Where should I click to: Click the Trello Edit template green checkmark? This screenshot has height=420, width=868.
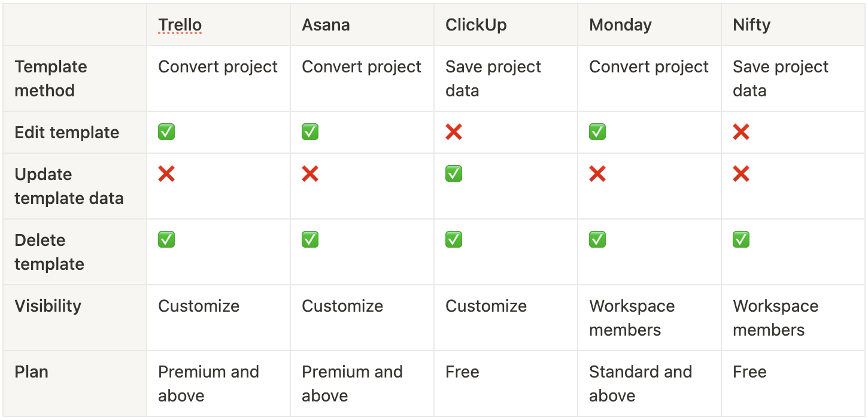pyautogui.click(x=166, y=132)
